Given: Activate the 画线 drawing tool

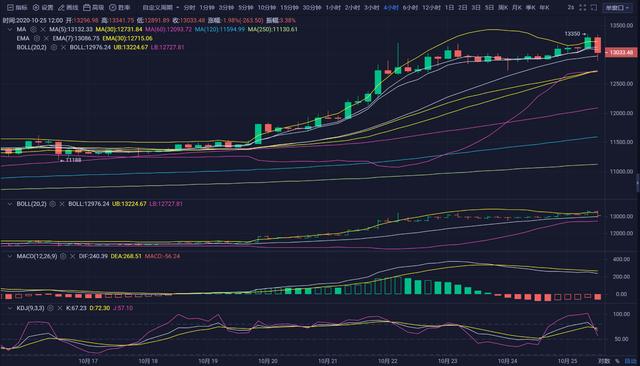Looking at the screenshot, I should [68, 7].
